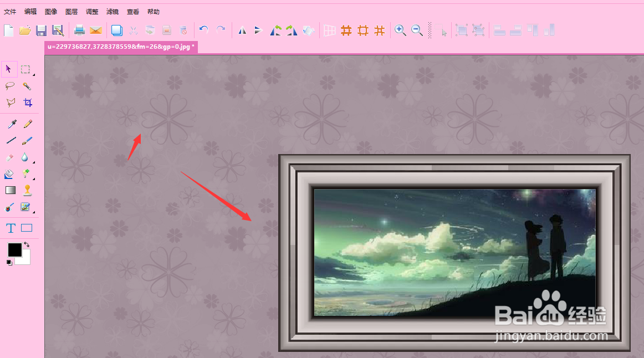
Task: Select the lasso tool
Action: coord(10,86)
